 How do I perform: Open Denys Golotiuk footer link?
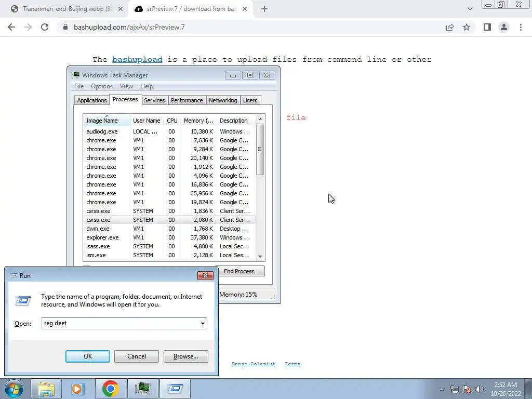pos(254,364)
